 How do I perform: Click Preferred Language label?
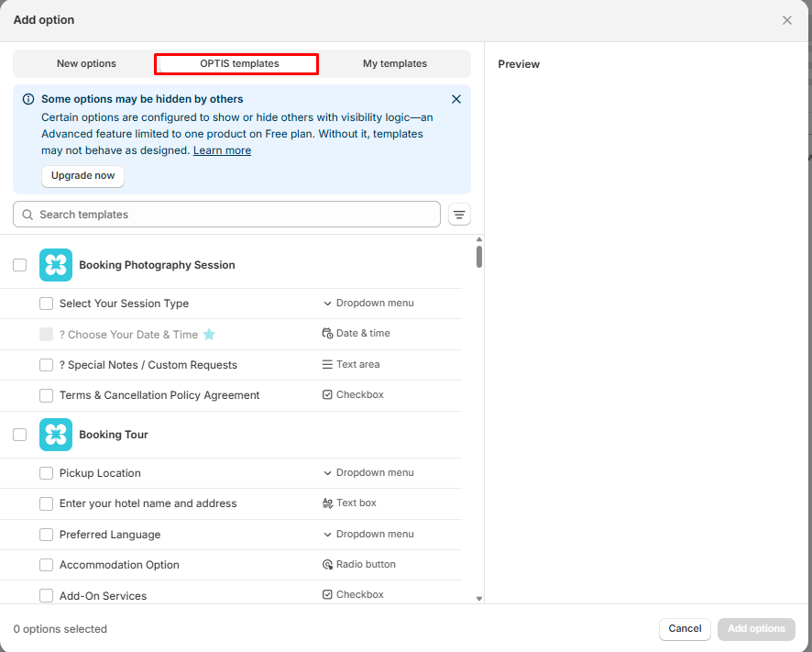point(110,535)
